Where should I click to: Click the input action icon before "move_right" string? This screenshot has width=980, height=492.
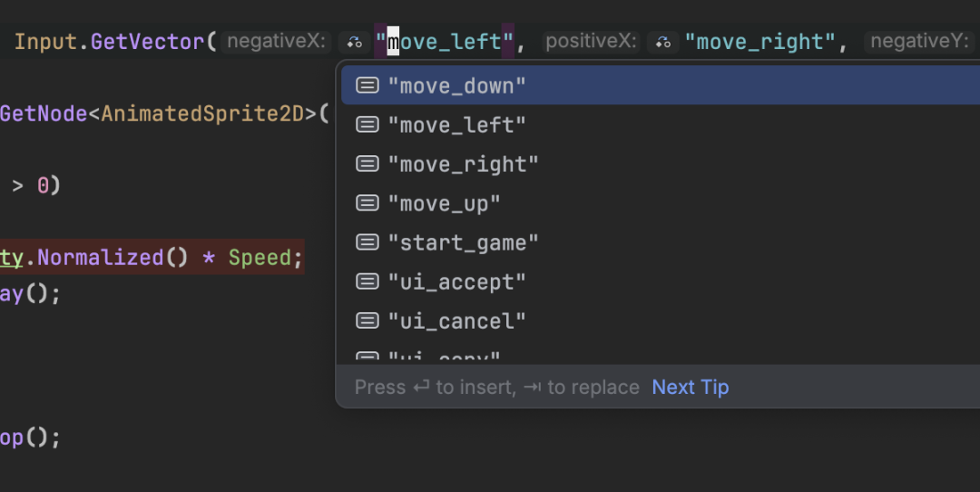663,42
